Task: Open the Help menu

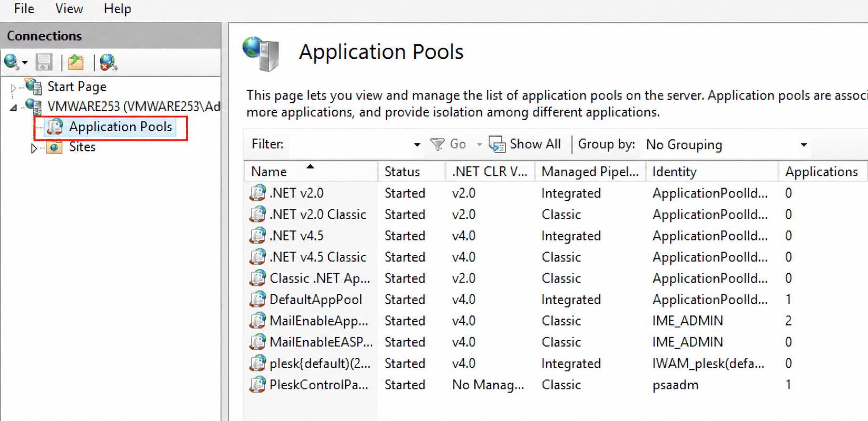Action: tap(117, 9)
